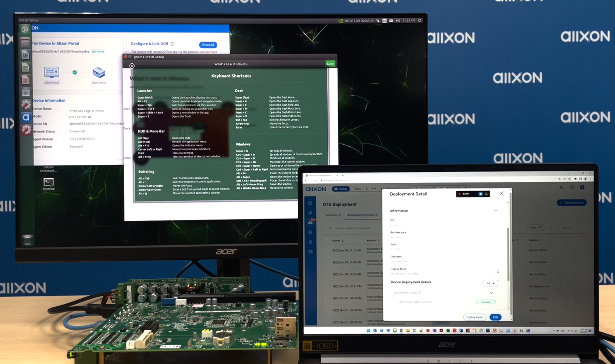Open the Terminal desktop shortcut
The height and width of the screenshot is (364, 615).
(x=49, y=184)
